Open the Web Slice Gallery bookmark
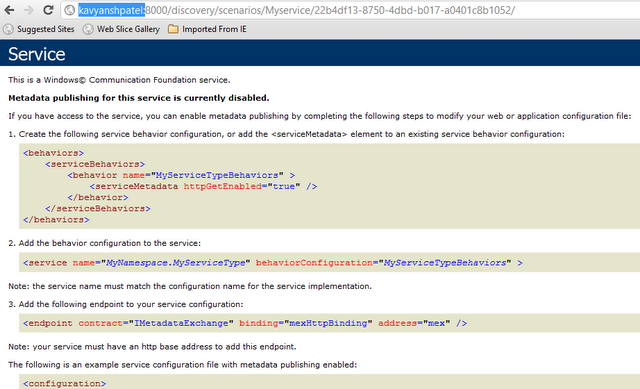Viewport: 640px width, 389px height. point(121,29)
